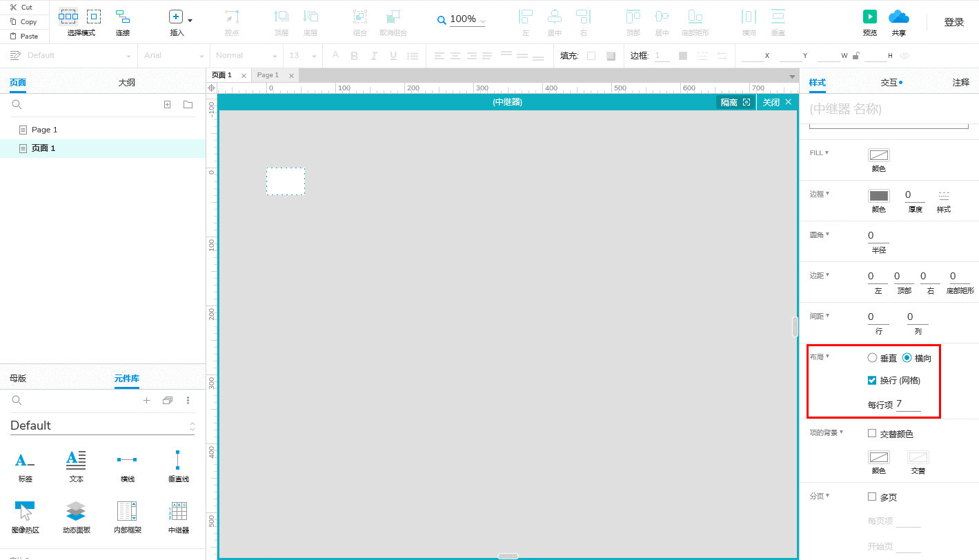Toggle italic text formatting
979x560 pixels.
374,56
